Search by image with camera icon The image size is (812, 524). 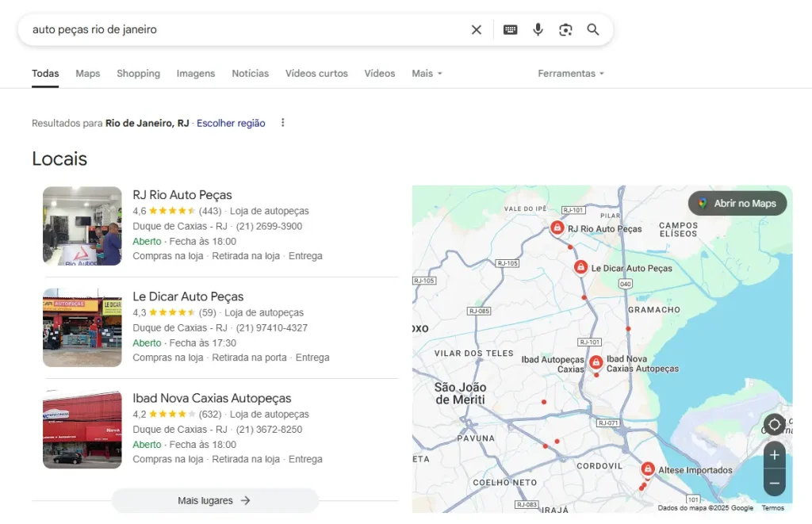click(x=565, y=29)
